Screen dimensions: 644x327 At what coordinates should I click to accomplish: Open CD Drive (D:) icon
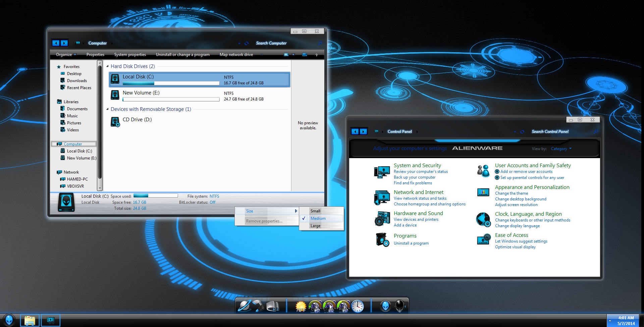(115, 122)
